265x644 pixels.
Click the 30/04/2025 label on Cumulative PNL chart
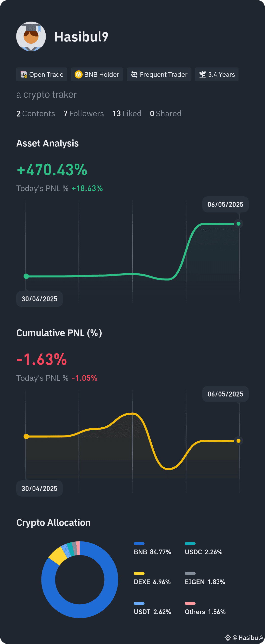40,488
